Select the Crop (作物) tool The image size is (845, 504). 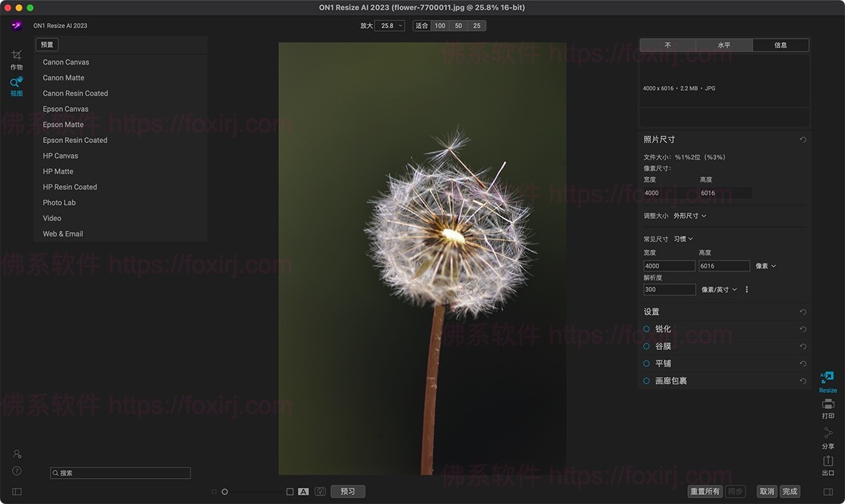tap(16, 59)
